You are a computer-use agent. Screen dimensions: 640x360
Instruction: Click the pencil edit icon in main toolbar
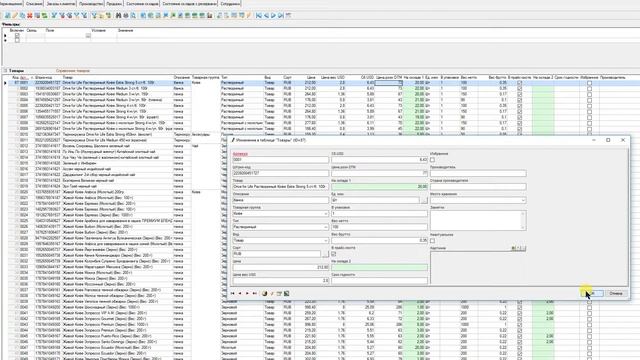tap(15, 16)
